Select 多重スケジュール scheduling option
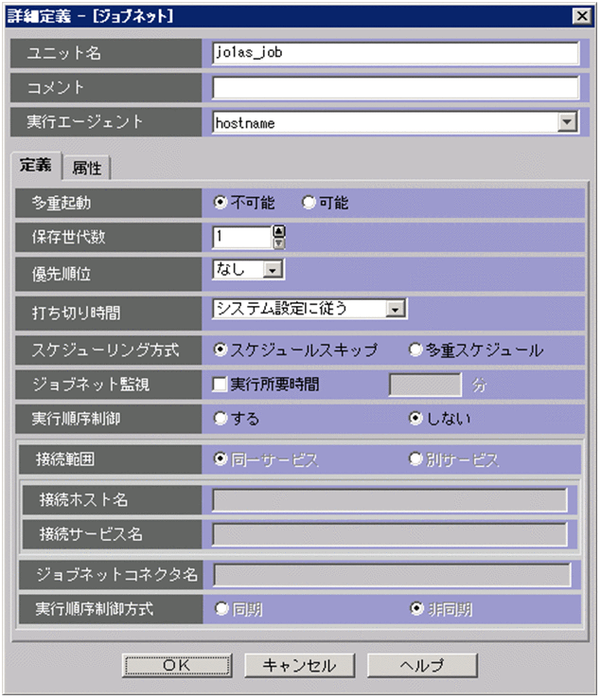 tap(415, 350)
